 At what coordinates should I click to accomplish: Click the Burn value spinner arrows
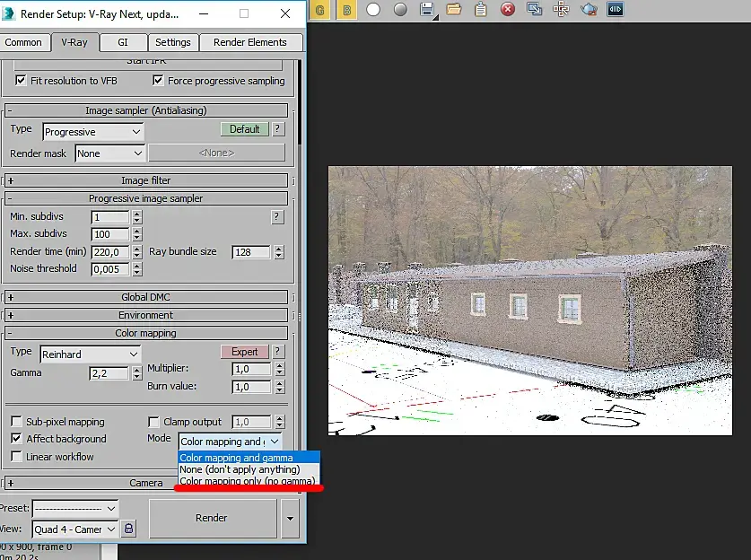(x=280, y=387)
